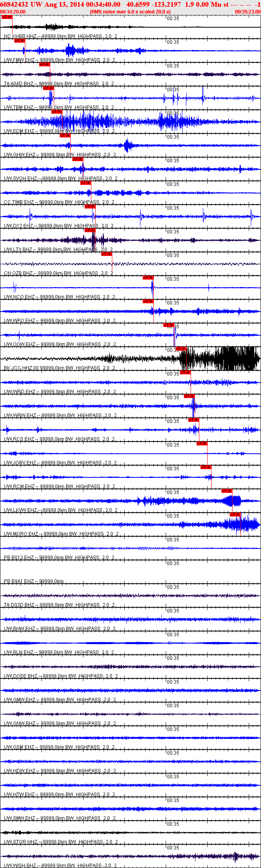The width and height of the screenshot is (261, 868).
Task: Click the UW MORO EHZ station label
Action: (x=61, y=534)
